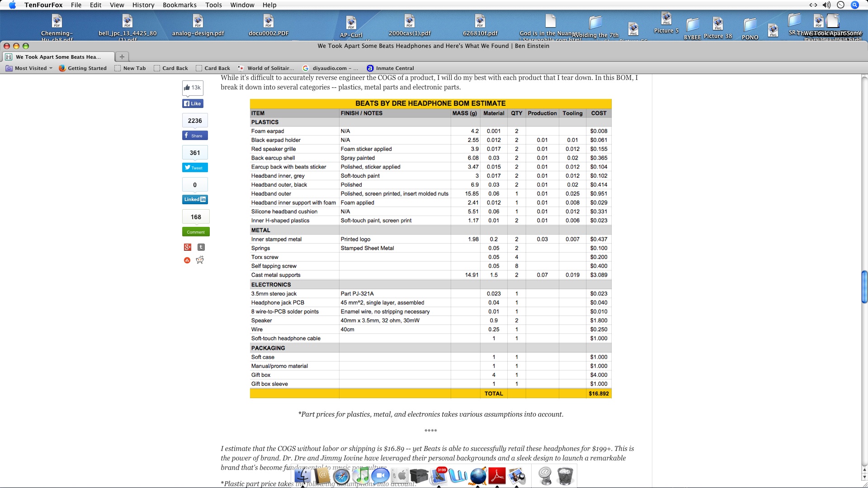Select the Beats Headphones browser tab
The height and width of the screenshot is (488, 868).
click(x=58, y=57)
